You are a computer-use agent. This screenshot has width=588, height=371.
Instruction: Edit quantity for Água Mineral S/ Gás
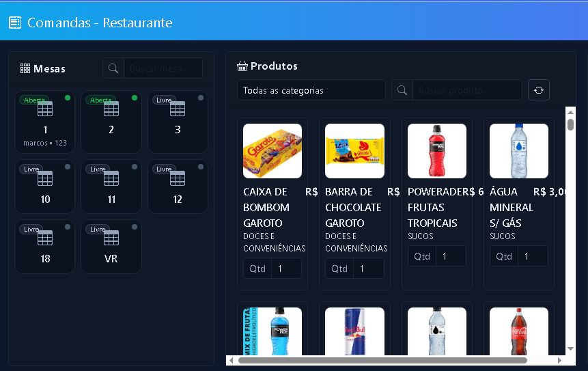click(533, 256)
